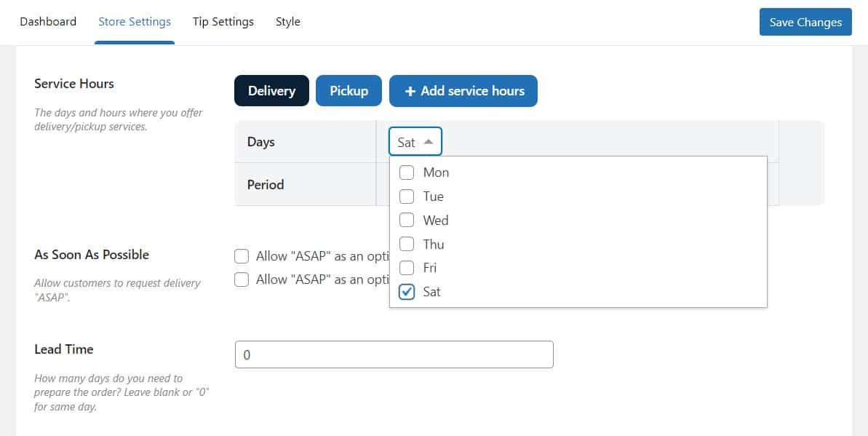Save Changes with the top button
The width and height of the screenshot is (868, 436).
(x=805, y=22)
